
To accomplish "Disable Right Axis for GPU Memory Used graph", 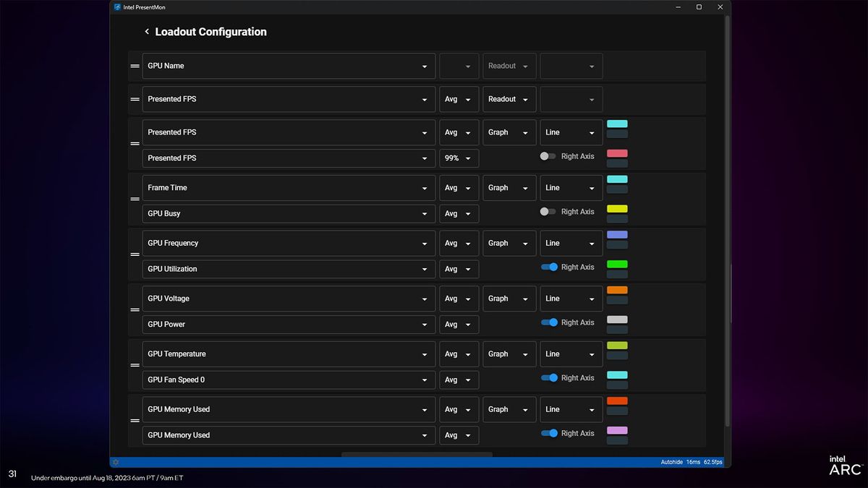I will coord(550,433).
